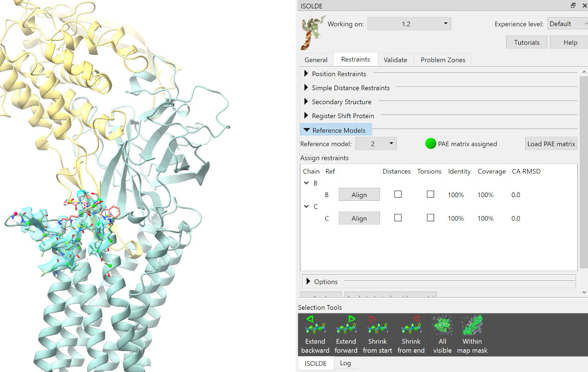
Task: Click the green PAE matrix status indicator
Action: tap(430, 144)
